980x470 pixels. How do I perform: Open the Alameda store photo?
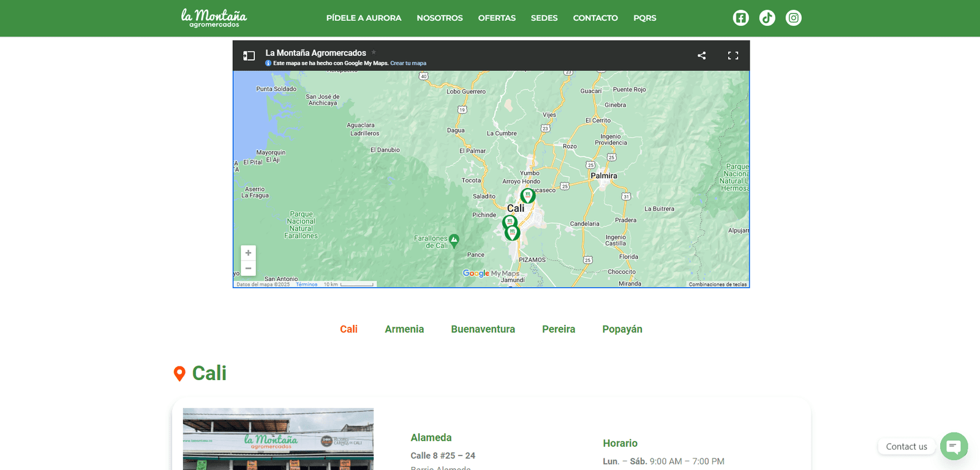coord(278,439)
